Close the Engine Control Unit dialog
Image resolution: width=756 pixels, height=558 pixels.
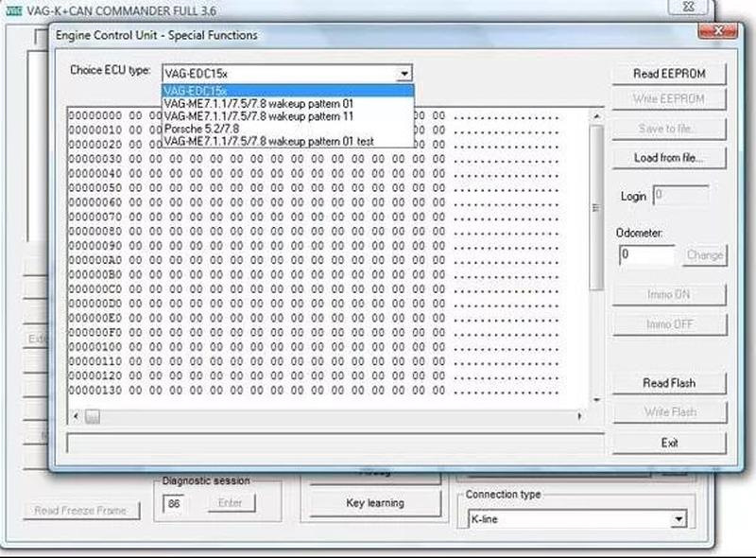tap(717, 31)
